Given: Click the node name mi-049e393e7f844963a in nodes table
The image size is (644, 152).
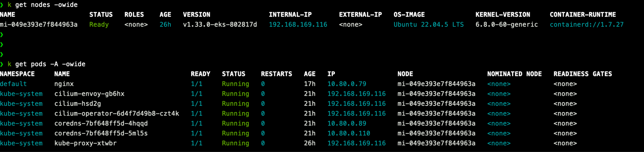Looking at the screenshot, I should click(39, 24).
